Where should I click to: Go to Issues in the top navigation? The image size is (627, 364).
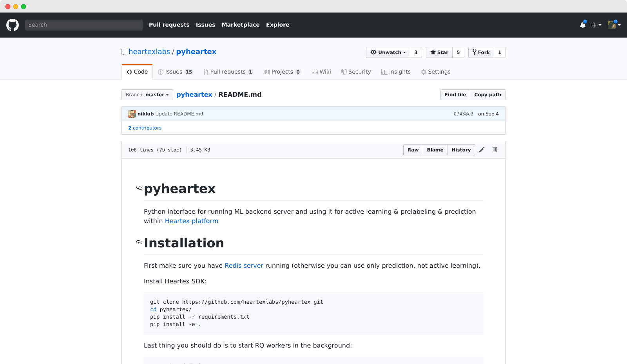pos(206,25)
